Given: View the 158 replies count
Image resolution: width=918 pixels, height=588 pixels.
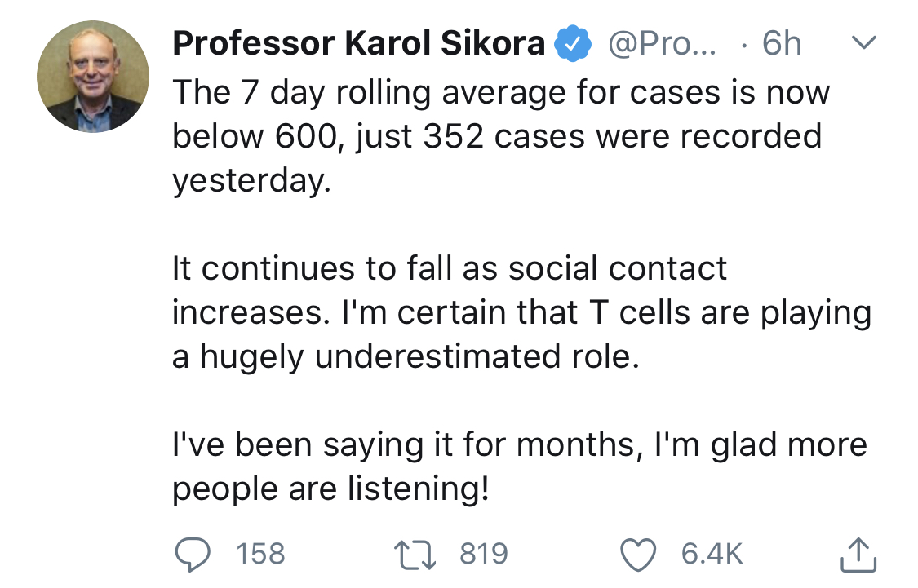Looking at the screenshot, I should [x=261, y=555].
